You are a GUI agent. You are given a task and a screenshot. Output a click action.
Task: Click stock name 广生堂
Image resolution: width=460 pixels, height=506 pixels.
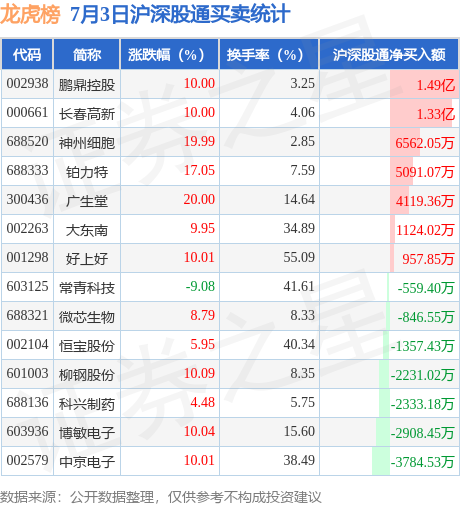click(87, 201)
